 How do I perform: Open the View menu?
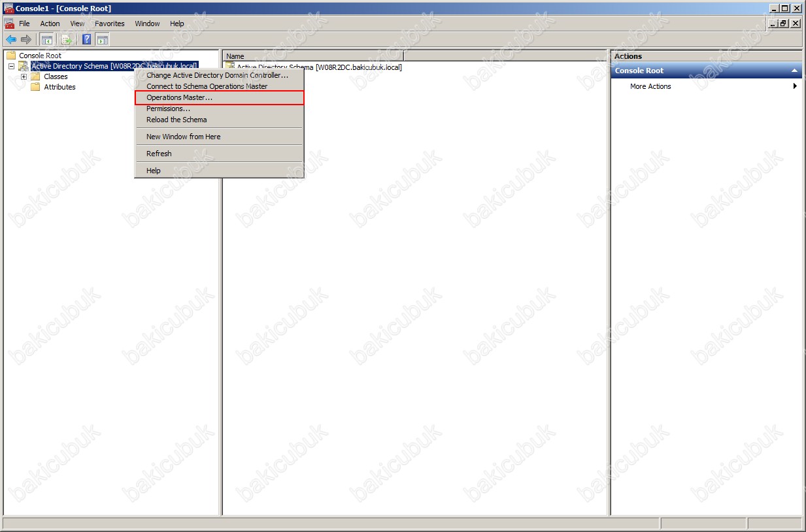click(x=77, y=24)
